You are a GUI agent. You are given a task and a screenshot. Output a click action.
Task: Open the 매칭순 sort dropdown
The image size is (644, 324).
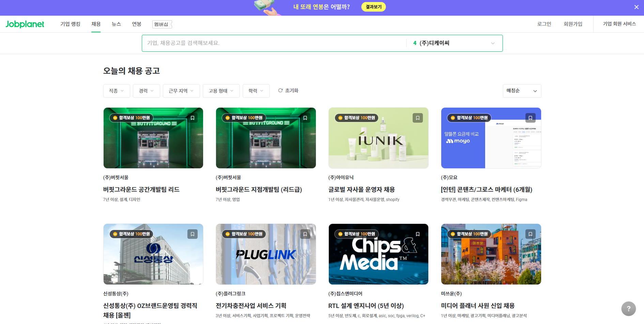pyautogui.click(x=522, y=91)
